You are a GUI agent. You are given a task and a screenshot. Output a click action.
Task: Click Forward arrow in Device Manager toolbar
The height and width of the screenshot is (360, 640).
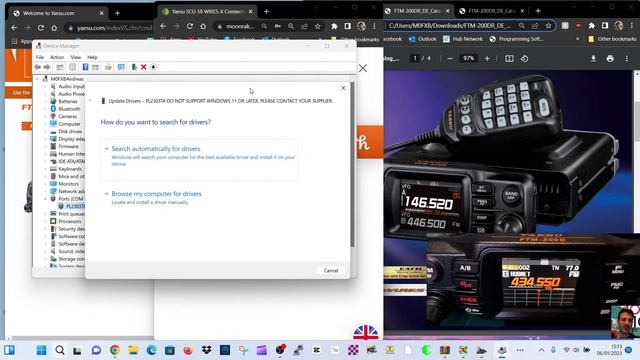coord(47,67)
